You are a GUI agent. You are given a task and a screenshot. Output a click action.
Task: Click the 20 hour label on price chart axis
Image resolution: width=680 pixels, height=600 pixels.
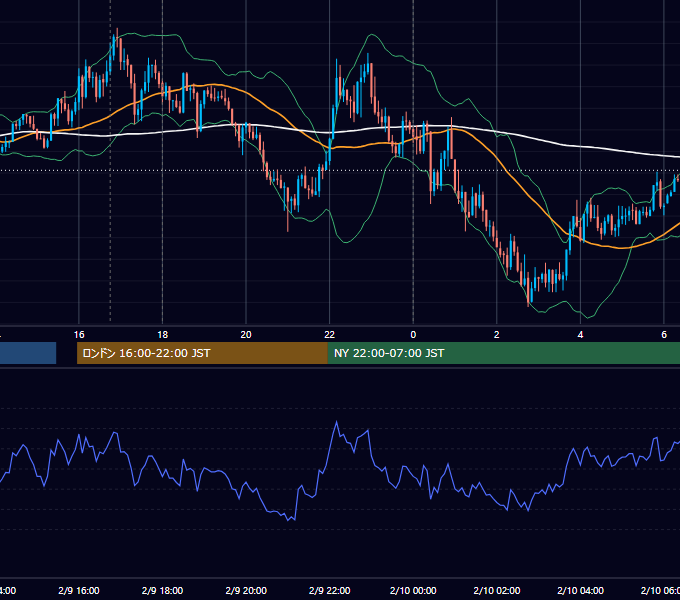pos(246,334)
